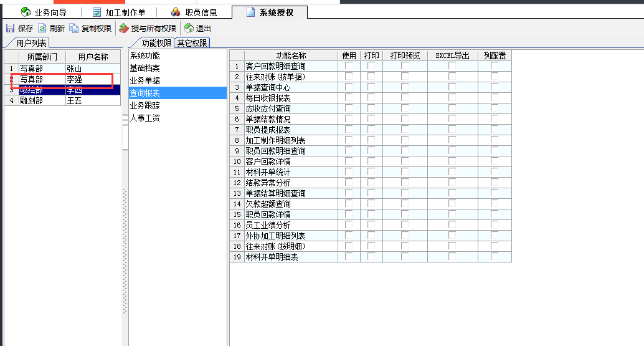
Task: Click the 复制权限 button label
Action: tap(97, 28)
